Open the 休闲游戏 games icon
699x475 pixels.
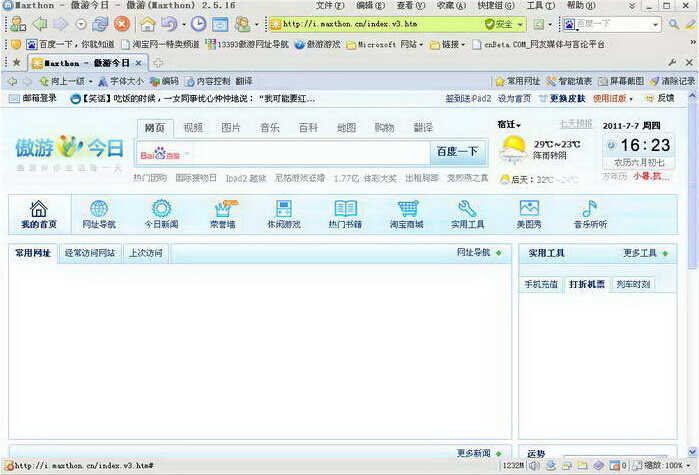tap(283, 209)
